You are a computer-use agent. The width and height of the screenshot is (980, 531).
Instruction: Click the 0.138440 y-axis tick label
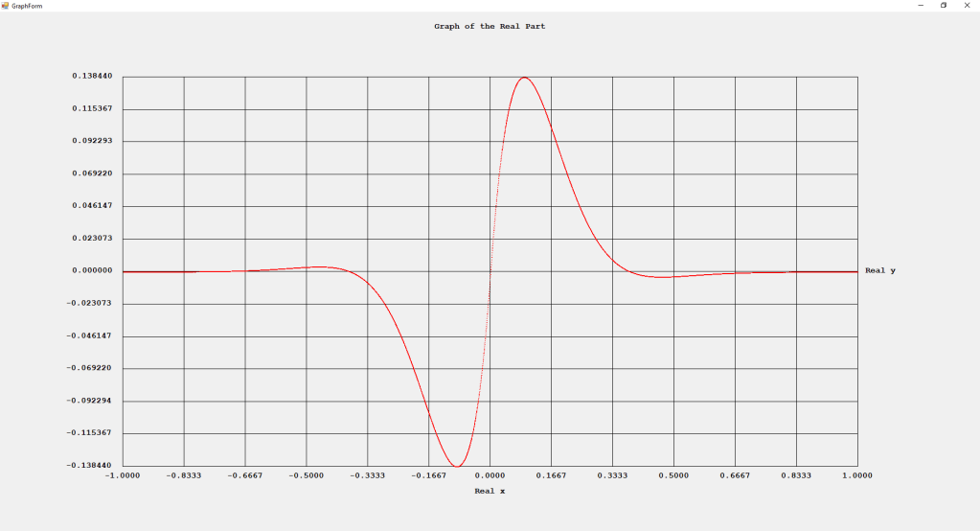[92, 76]
